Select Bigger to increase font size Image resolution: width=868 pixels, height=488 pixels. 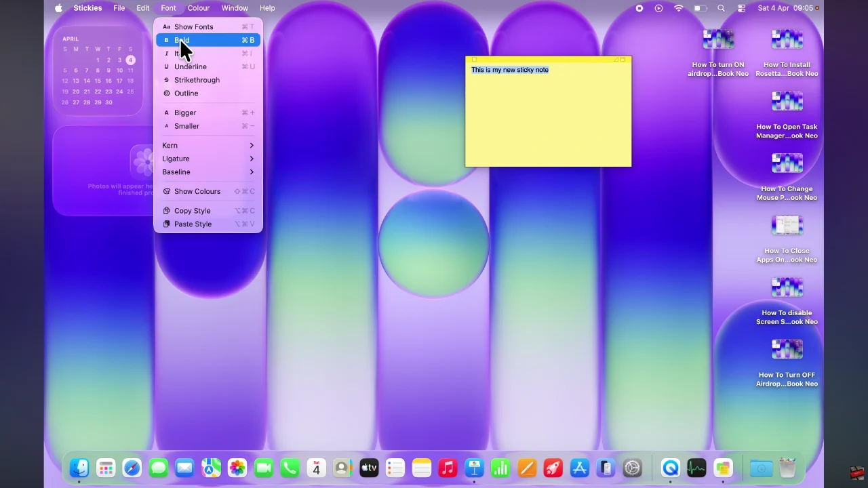(x=185, y=113)
